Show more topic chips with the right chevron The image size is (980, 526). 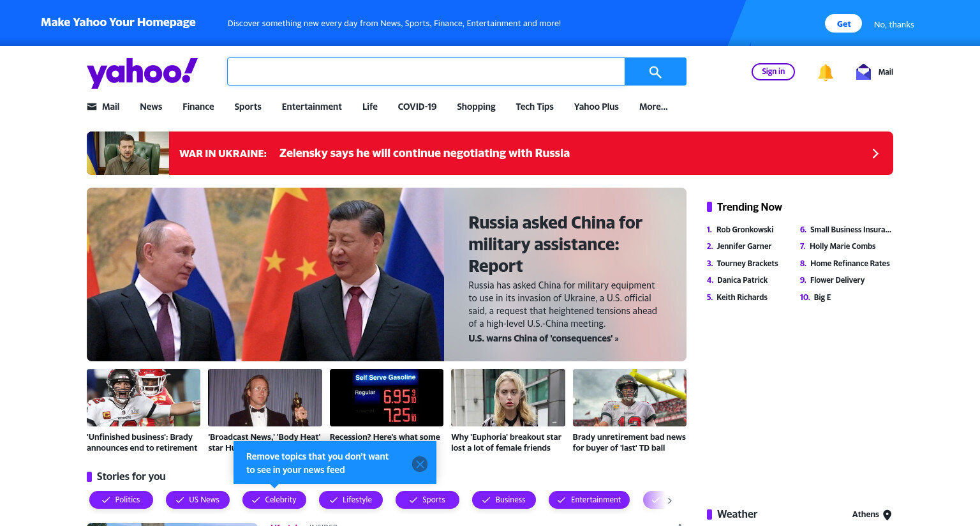(x=669, y=500)
